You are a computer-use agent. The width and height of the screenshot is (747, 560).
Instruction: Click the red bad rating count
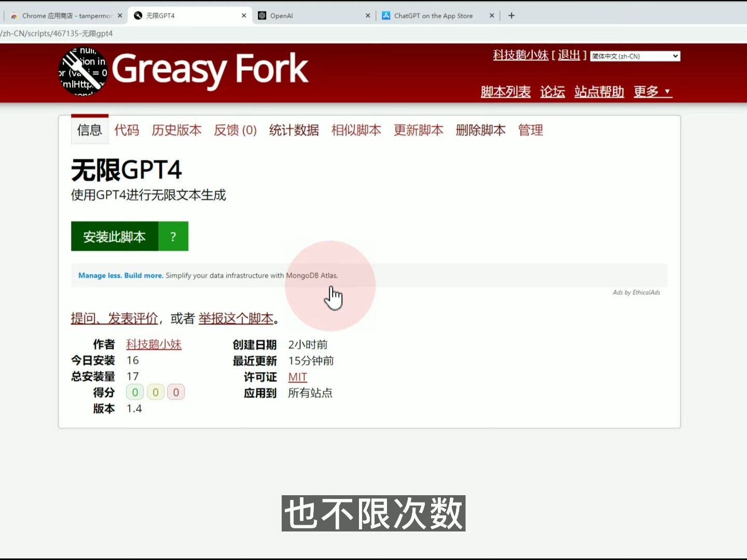(176, 393)
